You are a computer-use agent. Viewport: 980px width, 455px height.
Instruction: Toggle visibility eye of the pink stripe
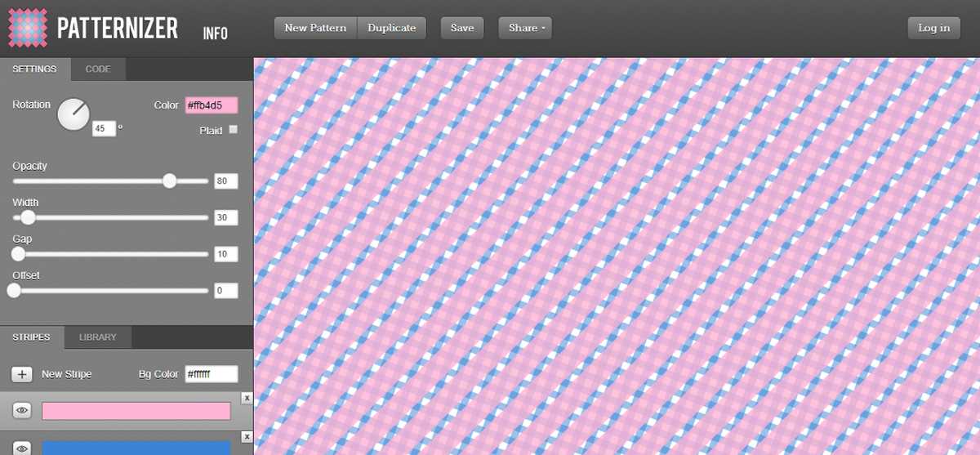pos(22,411)
